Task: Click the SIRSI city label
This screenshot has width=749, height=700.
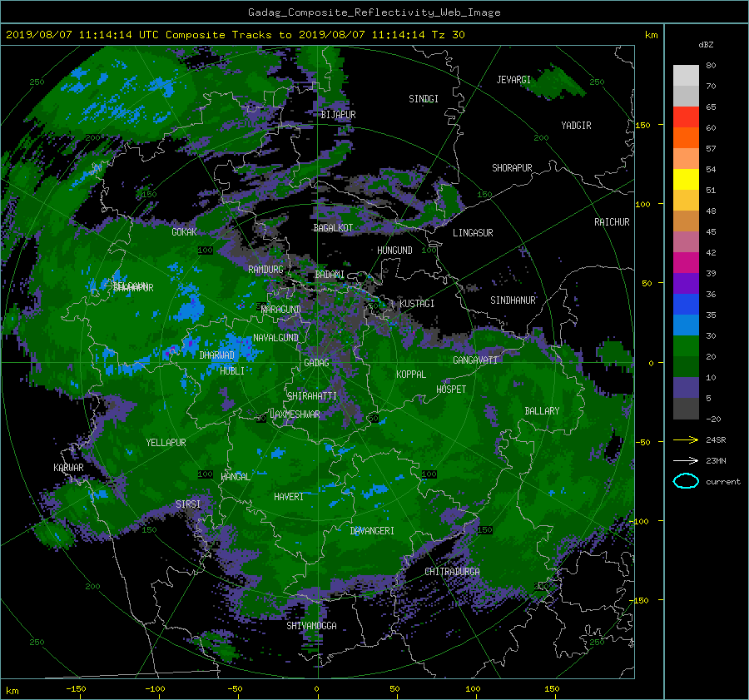Action: [x=188, y=504]
